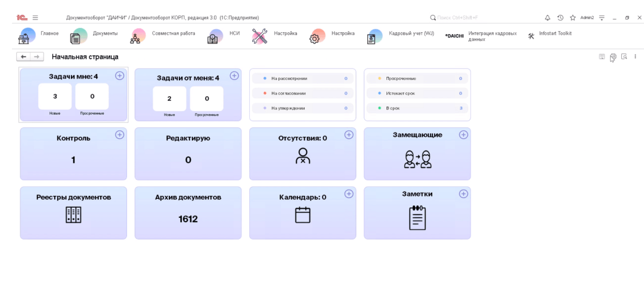Click plus on the Контроль card
This screenshot has width=644, height=286.
pos(119,134)
